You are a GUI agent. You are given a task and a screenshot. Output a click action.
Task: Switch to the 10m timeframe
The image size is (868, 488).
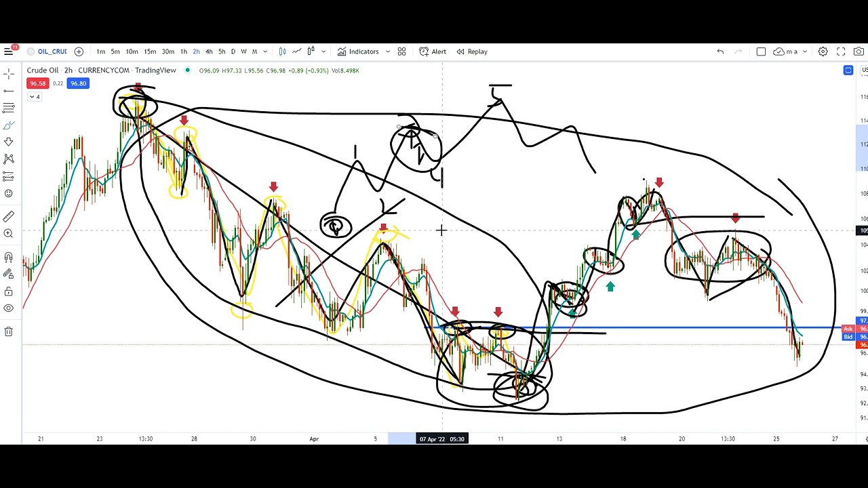tap(132, 52)
